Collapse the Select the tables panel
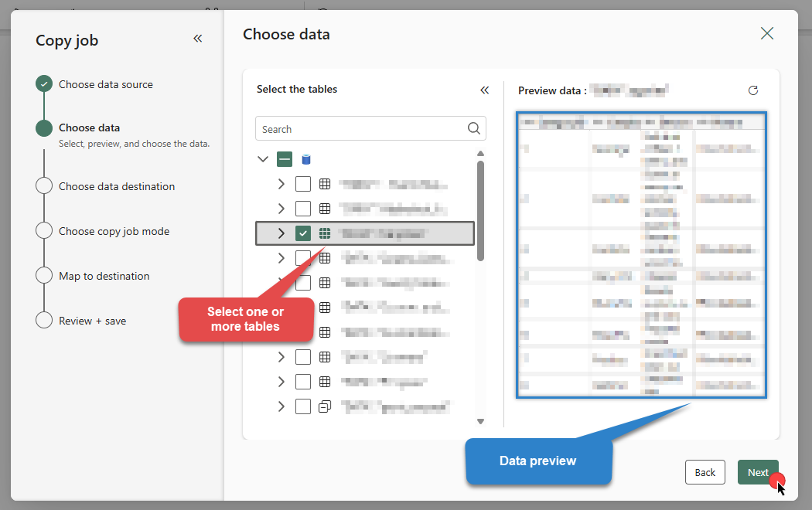The height and width of the screenshot is (510, 812). (485, 90)
